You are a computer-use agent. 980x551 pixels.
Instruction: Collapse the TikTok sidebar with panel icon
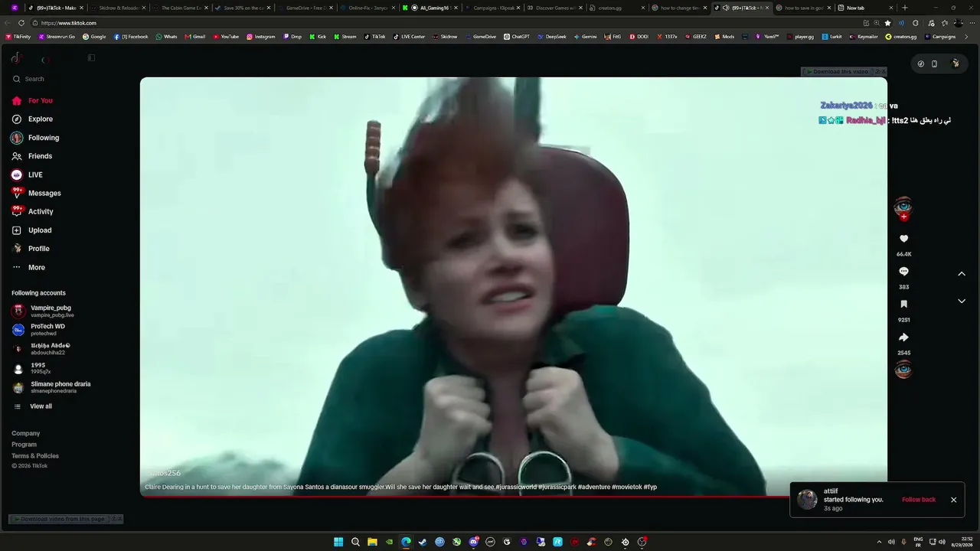91,58
